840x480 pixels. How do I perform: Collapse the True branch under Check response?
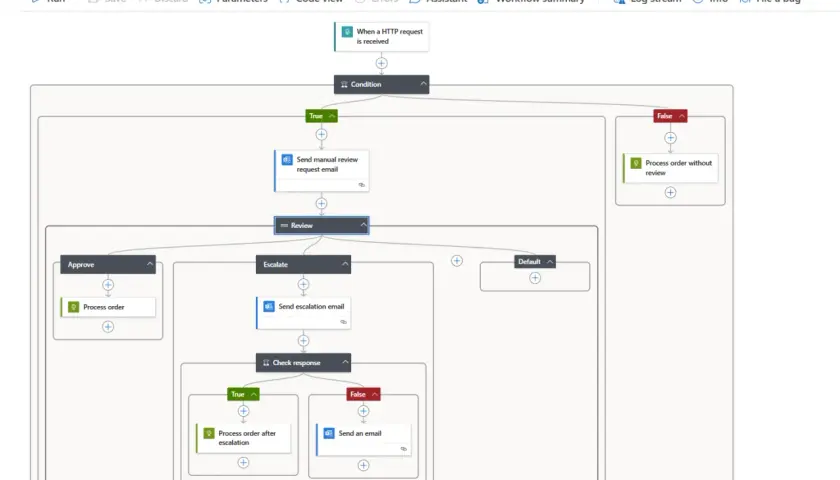[x=253, y=394]
